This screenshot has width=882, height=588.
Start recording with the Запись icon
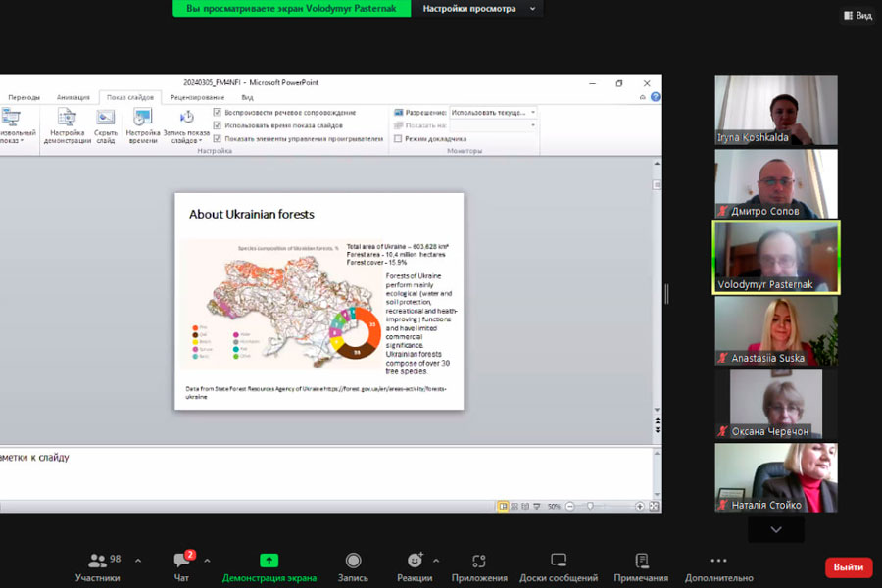353,561
